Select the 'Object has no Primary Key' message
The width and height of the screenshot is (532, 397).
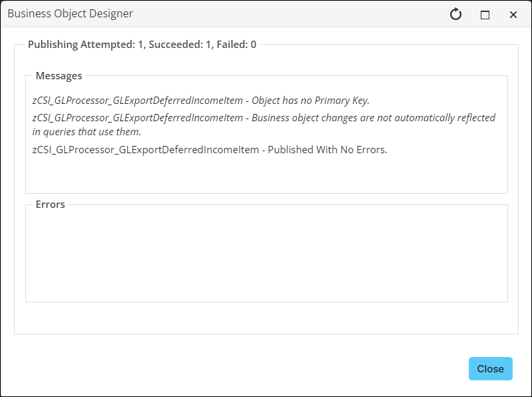pos(310,101)
